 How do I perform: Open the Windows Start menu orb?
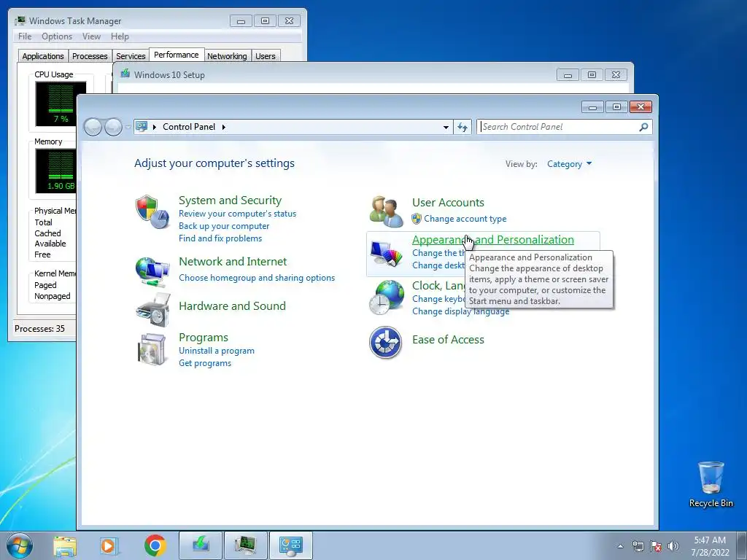(x=20, y=545)
